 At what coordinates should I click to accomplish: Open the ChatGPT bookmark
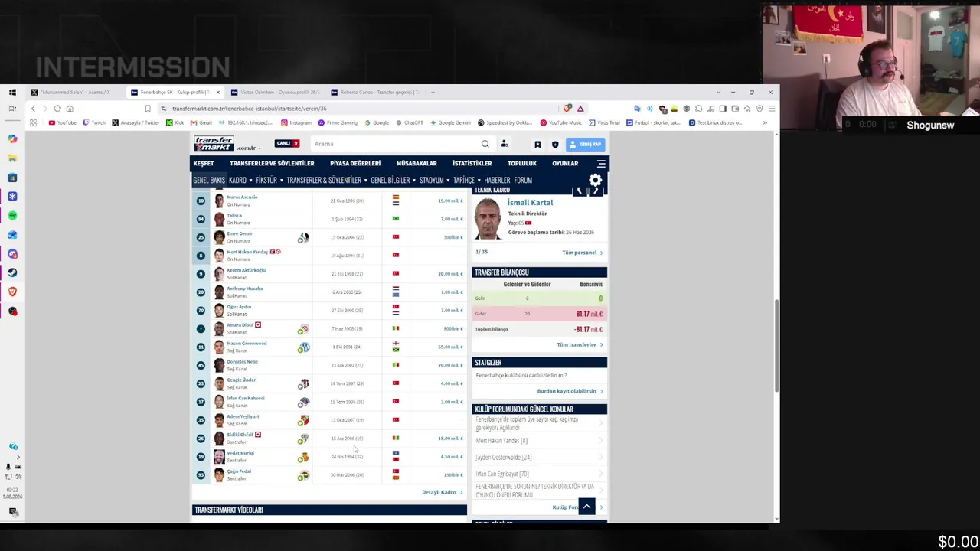[409, 122]
